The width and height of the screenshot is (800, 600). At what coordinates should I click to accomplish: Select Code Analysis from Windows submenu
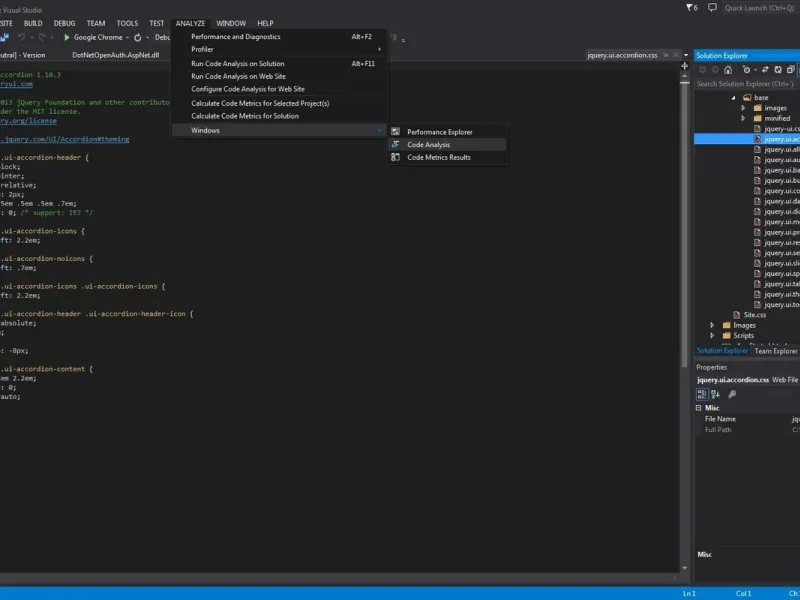point(428,145)
